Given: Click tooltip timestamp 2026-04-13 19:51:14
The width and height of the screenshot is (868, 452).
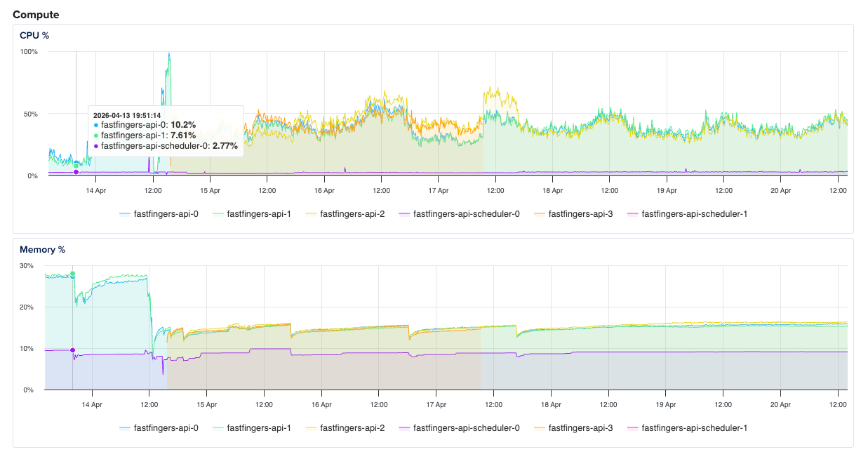Looking at the screenshot, I should [127, 115].
